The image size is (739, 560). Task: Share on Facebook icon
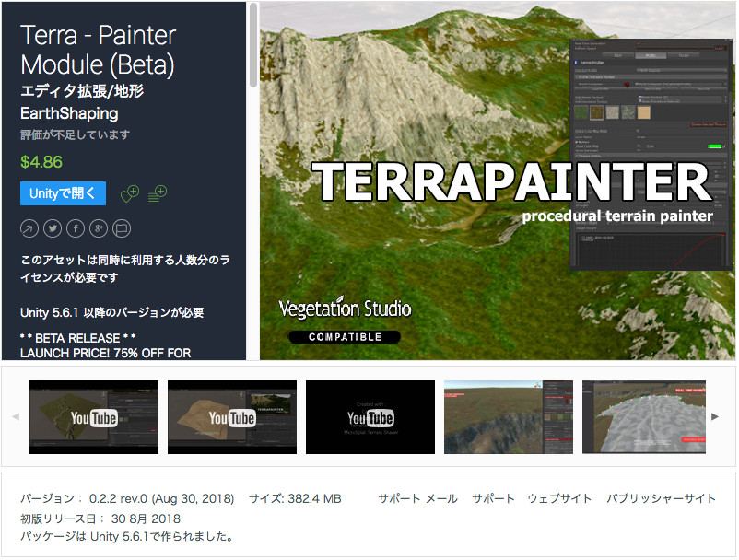(76, 229)
